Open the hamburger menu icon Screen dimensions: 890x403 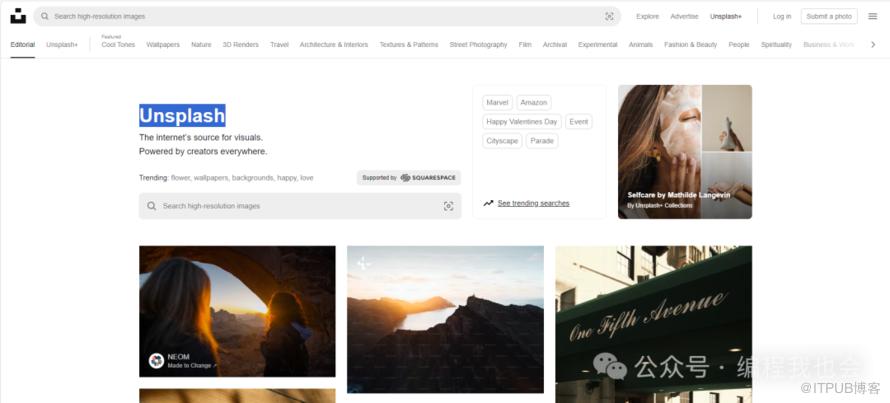[872, 16]
